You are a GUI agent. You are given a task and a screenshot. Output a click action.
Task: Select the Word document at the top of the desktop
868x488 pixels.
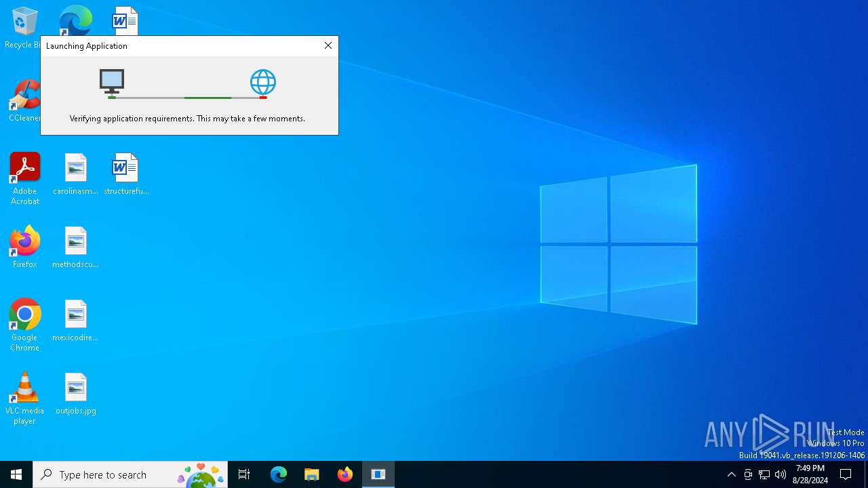pyautogui.click(x=125, y=20)
